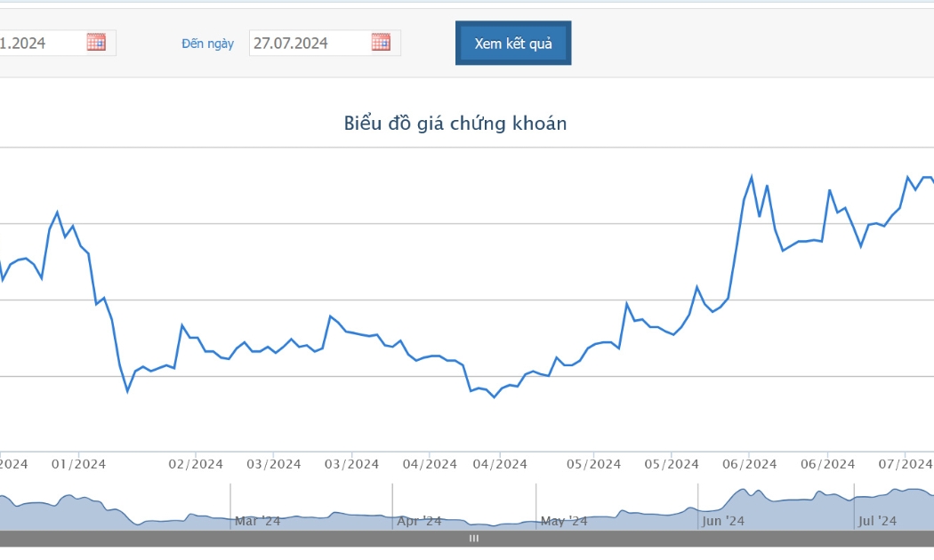Click the 'Xem kết quả' button
934x560 pixels.
point(513,43)
